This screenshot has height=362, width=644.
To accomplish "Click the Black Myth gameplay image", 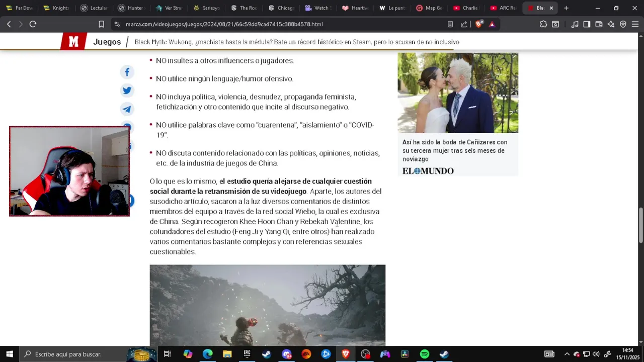I will (x=267, y=305).
